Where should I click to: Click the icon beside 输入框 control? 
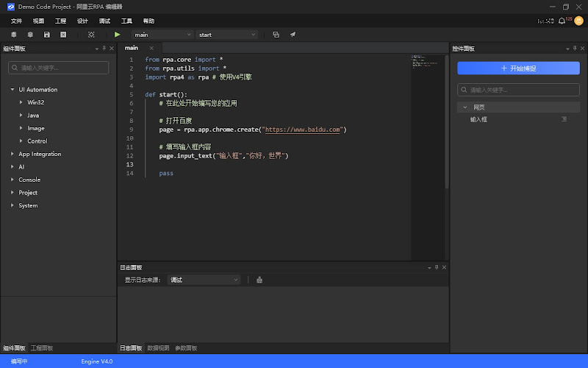click(564, 119)
